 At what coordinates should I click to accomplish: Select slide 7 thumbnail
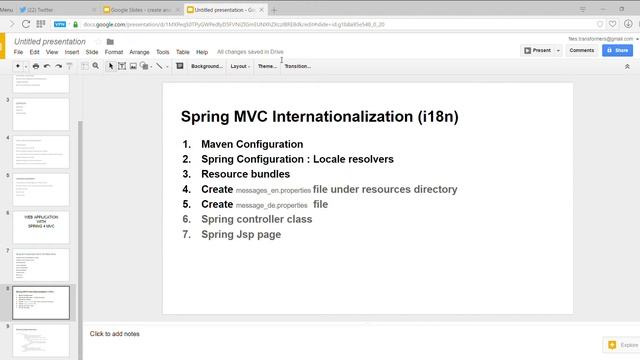[x=41, y=265]
